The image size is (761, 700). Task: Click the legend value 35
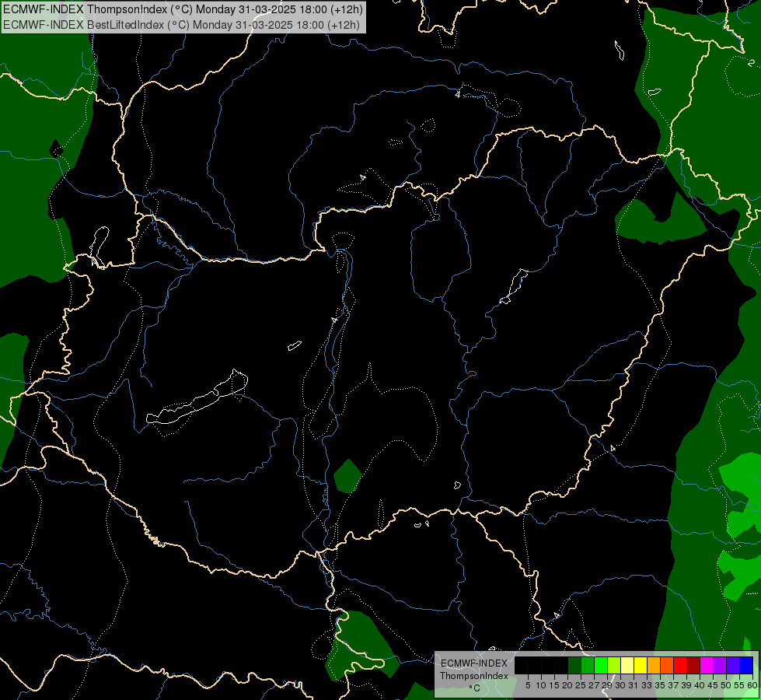tap(660, 685)
